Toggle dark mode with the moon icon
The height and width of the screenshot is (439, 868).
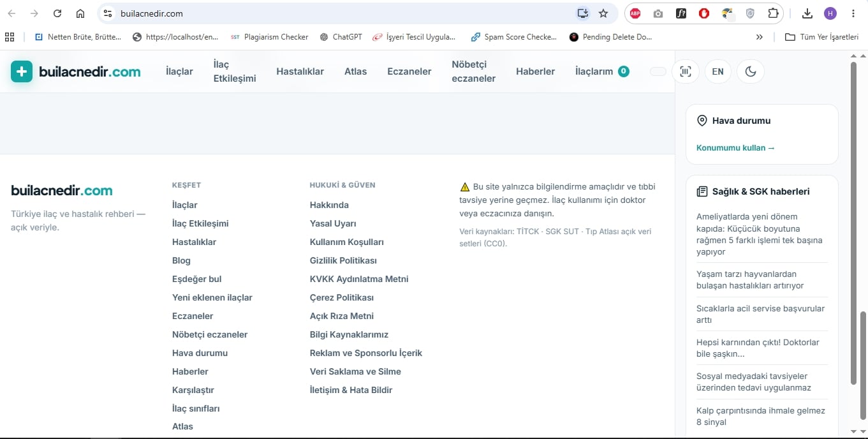751,71
